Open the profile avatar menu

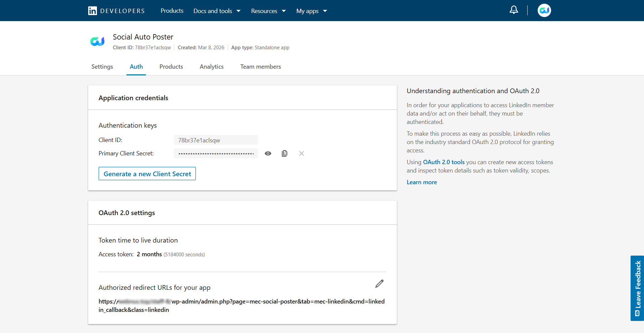click(544, 10)
